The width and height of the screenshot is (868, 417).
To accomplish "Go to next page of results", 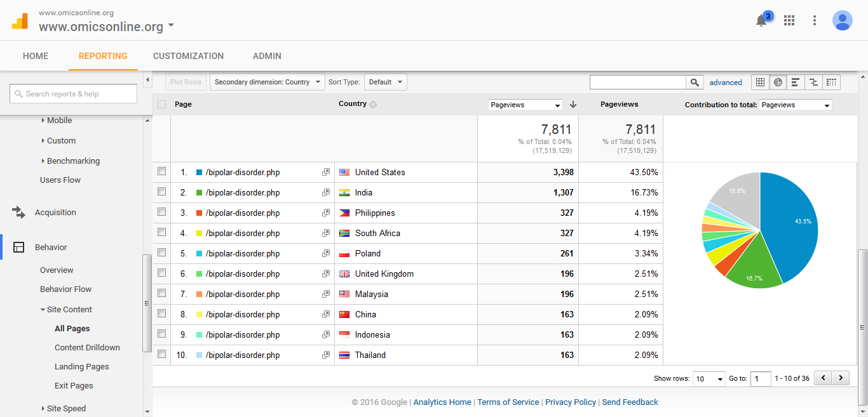I will pos(841,378).
